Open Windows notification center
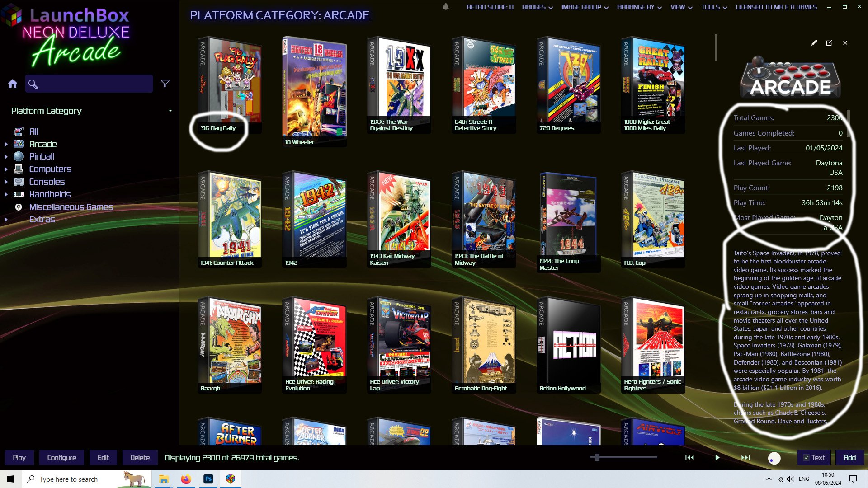 pos(853,479)
